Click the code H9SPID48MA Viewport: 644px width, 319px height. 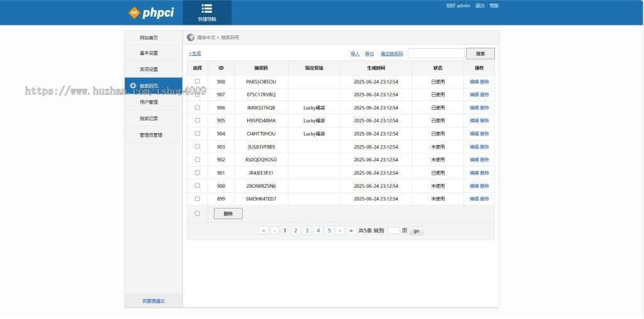(261, 121)
